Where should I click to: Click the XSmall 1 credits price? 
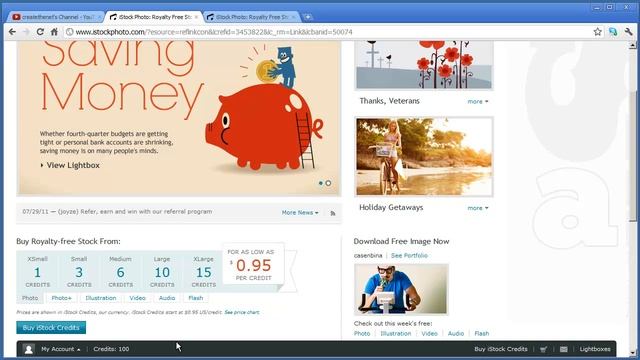38,271
